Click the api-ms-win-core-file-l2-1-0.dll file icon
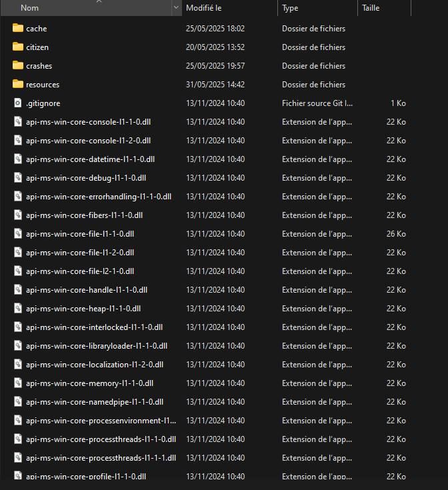This screenshot has height=490, width=448. coord(18,271)
